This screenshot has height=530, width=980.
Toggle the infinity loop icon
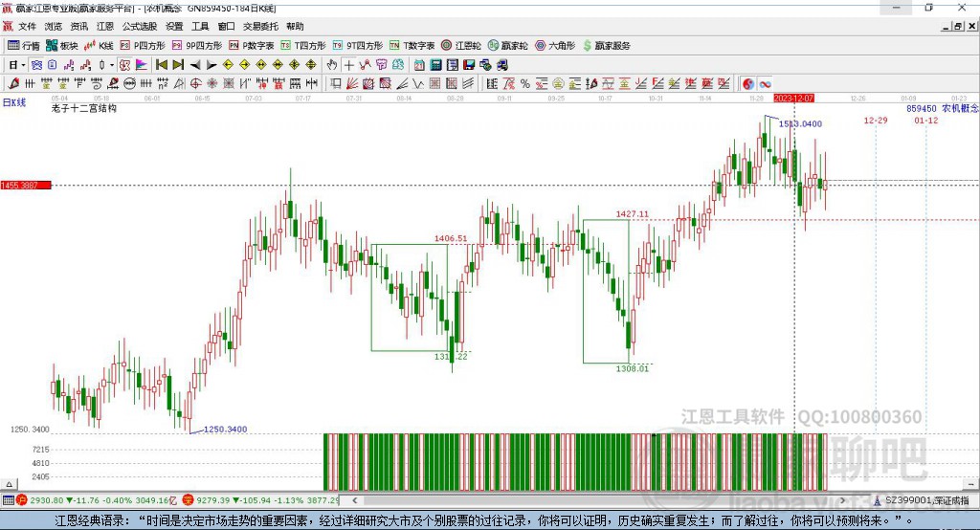[x=766, y=84]
